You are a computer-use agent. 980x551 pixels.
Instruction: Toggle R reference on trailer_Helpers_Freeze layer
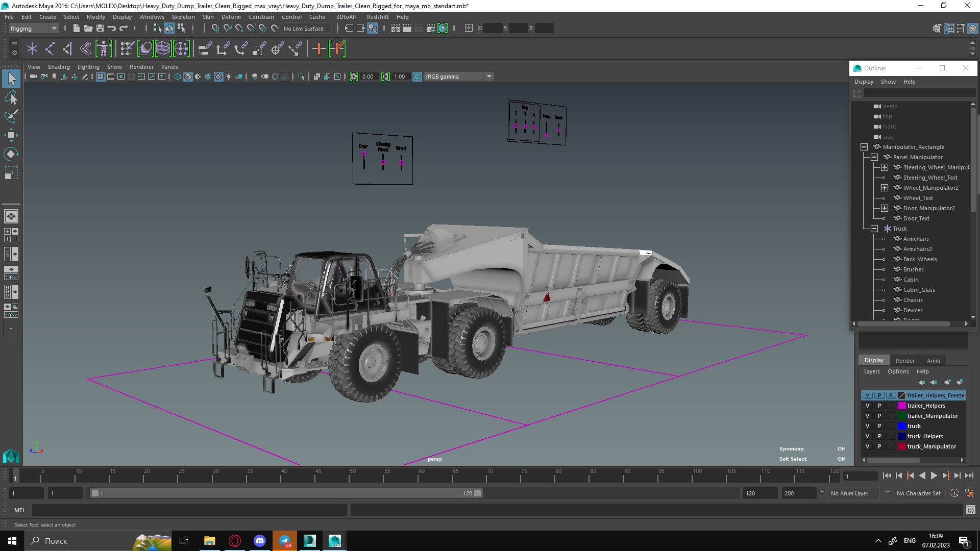click(891, 395)
